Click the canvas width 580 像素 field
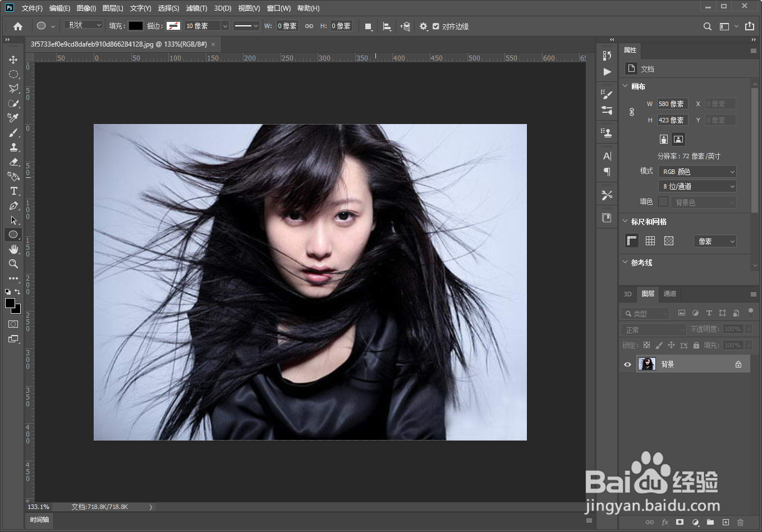 pos(672,104)
